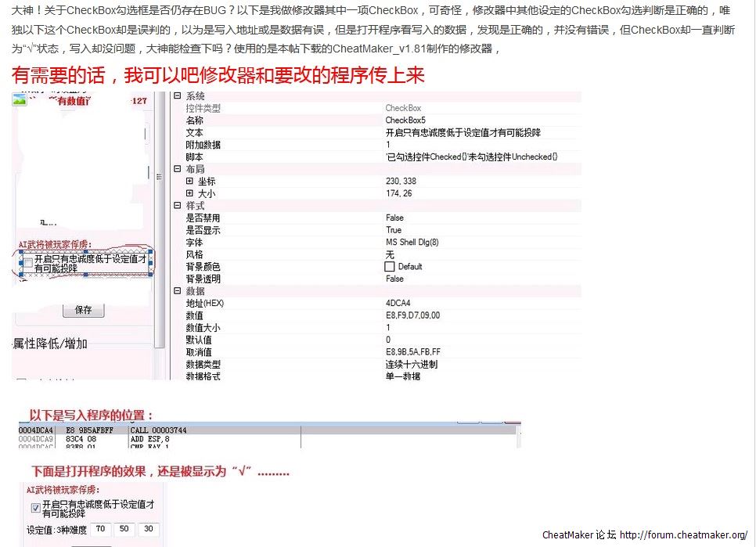756x547 pixels.
Task: Click the 名称 property value CheckBox5
Action: pyautogui.click(x=405, y=121)
